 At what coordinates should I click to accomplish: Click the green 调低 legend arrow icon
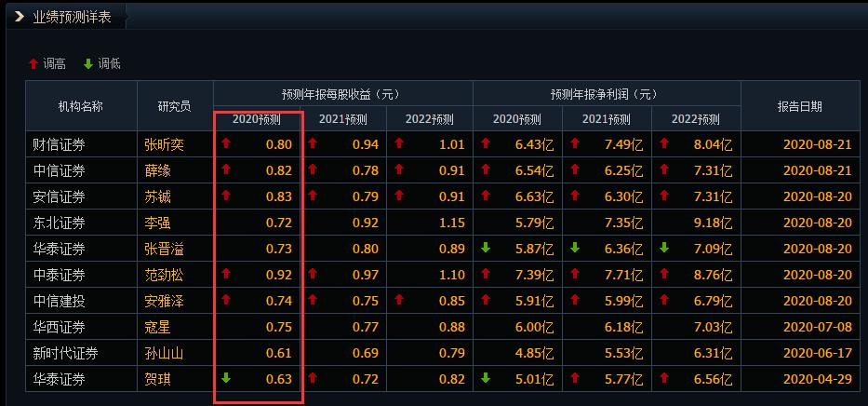point(88,64)
